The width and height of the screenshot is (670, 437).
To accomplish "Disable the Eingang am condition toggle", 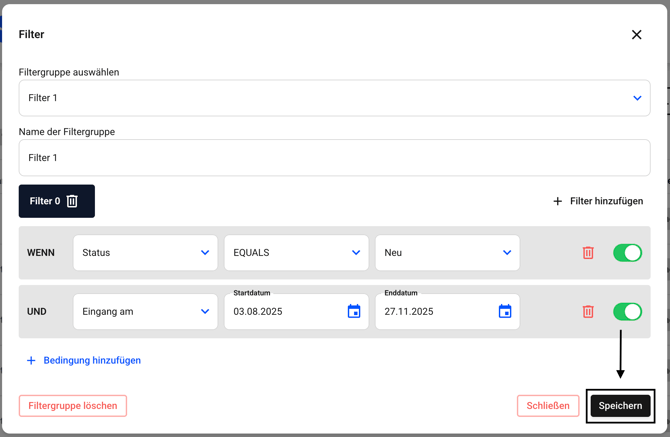I will [627, 312].
